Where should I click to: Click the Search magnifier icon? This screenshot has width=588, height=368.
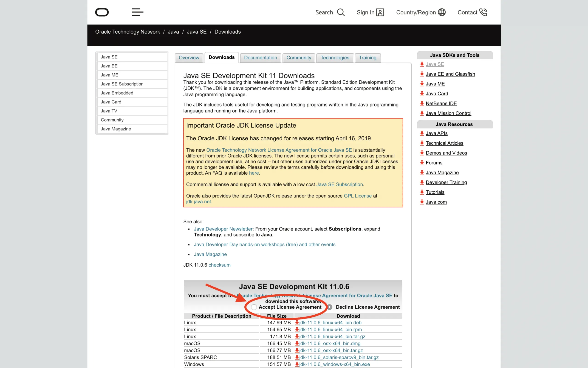(x=341, y=12)
